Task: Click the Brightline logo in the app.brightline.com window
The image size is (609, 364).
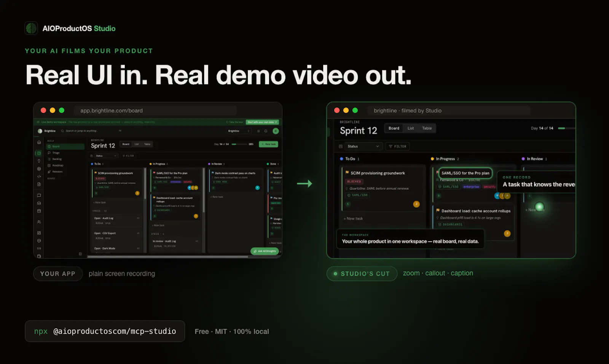Action: click(40, 131)
